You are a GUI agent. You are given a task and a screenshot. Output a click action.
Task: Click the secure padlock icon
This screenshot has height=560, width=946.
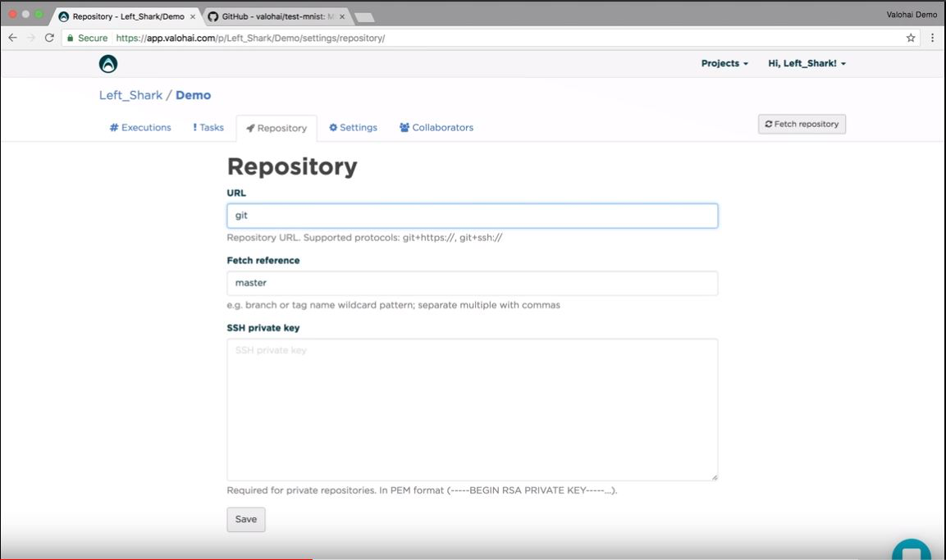tap(71, 38)
